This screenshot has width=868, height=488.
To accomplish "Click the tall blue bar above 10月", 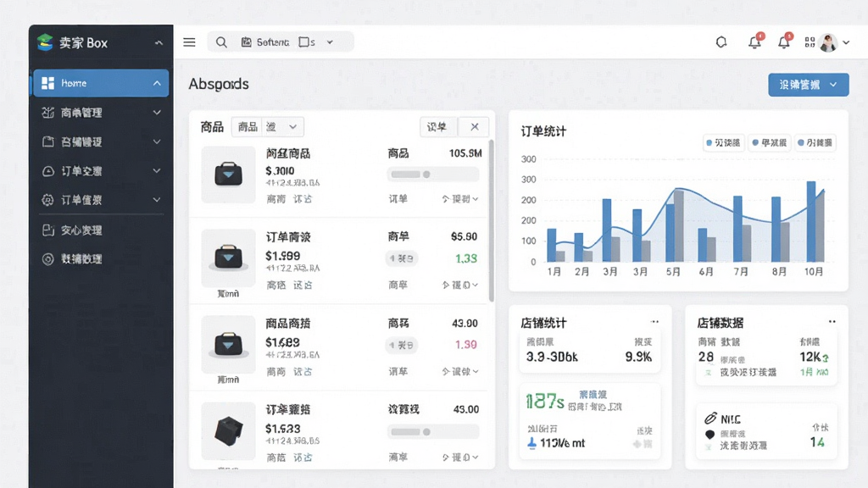I will [x=811, y=221].
